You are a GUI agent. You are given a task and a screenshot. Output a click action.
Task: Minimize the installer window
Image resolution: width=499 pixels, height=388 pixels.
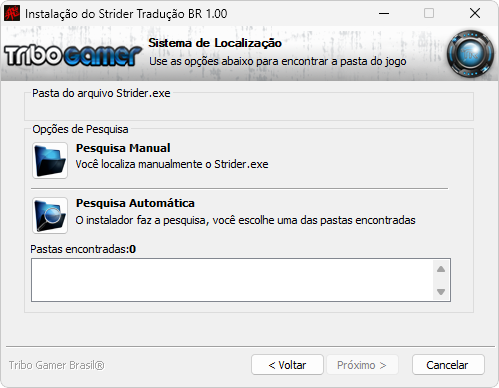point(384,13)
